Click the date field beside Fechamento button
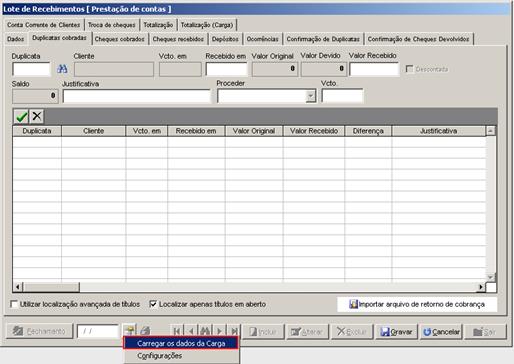 pyautogui.click(x=98, y=331)
